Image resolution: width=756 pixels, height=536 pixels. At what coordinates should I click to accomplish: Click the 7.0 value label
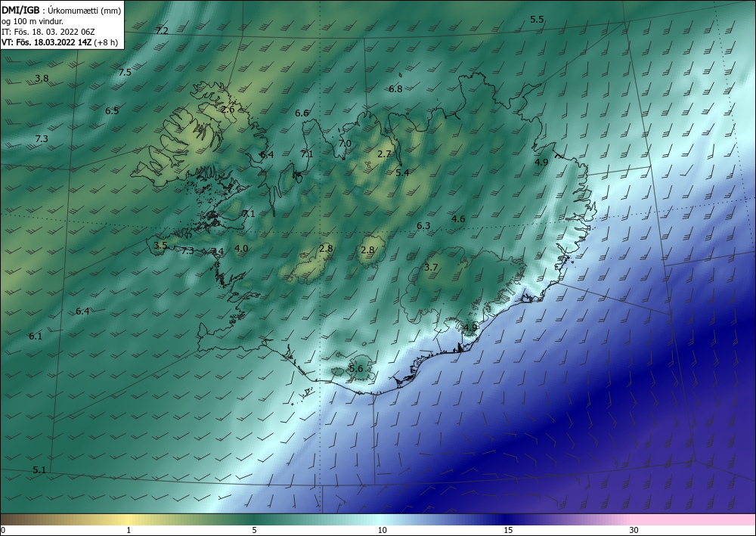(x=345, y=144)
